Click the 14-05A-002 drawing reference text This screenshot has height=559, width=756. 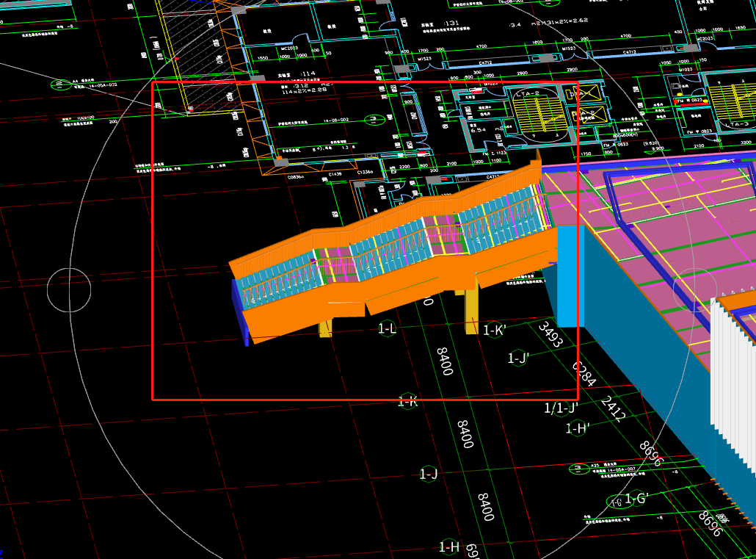tap(103, 85)
